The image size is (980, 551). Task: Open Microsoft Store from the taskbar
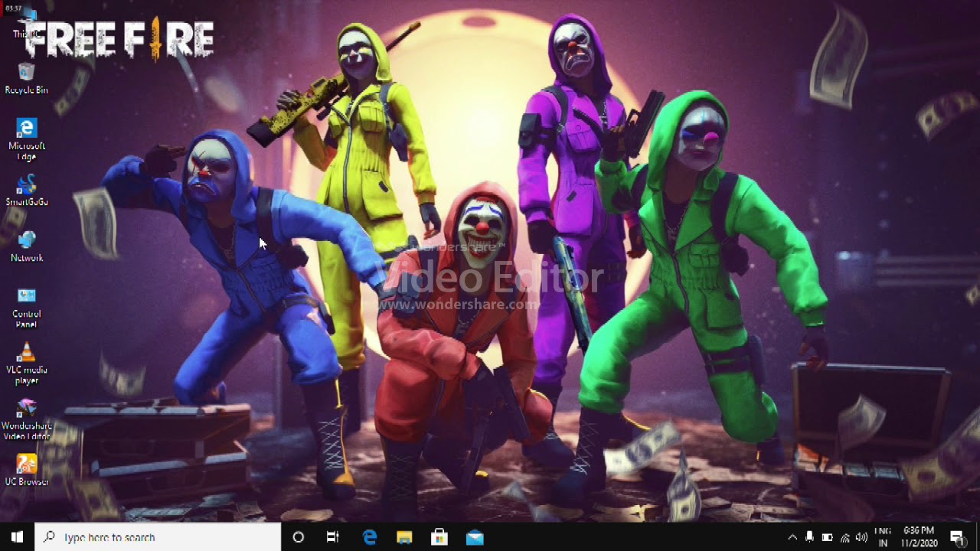[x=439, y=537]
